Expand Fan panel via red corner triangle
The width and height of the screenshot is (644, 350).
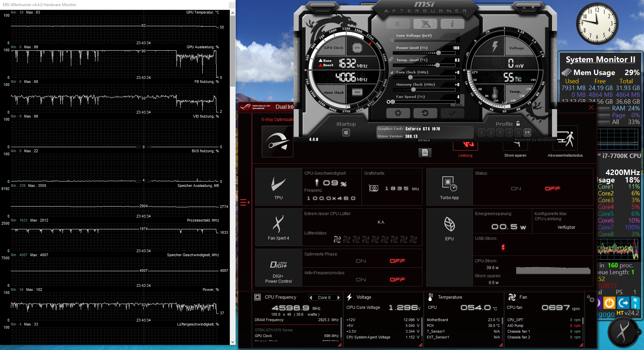point(581,345)
